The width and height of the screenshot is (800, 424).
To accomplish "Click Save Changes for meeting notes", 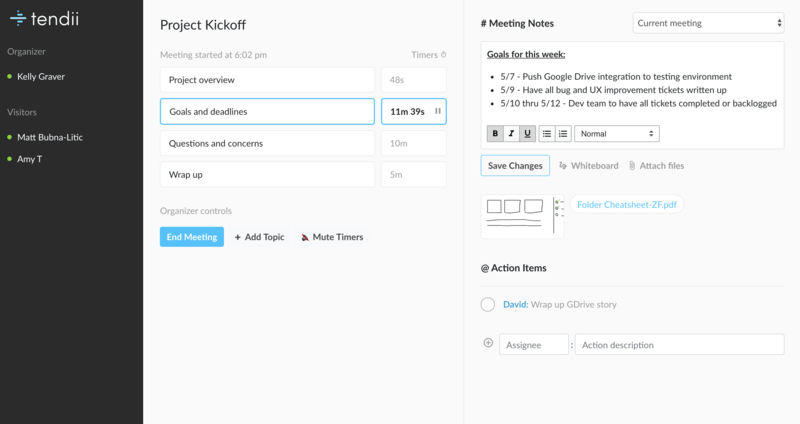I will tap(515, 166).
